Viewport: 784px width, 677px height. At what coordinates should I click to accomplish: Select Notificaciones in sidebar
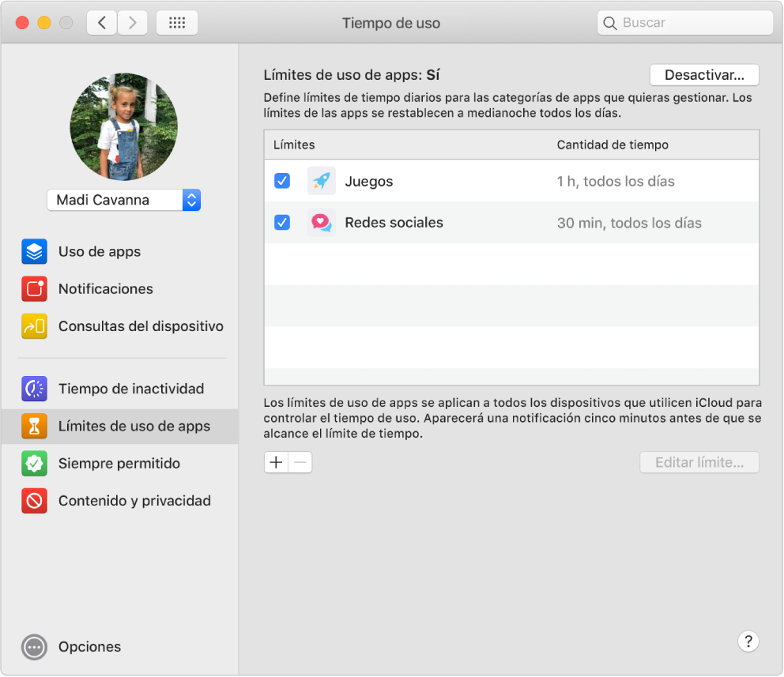[105, 289]
